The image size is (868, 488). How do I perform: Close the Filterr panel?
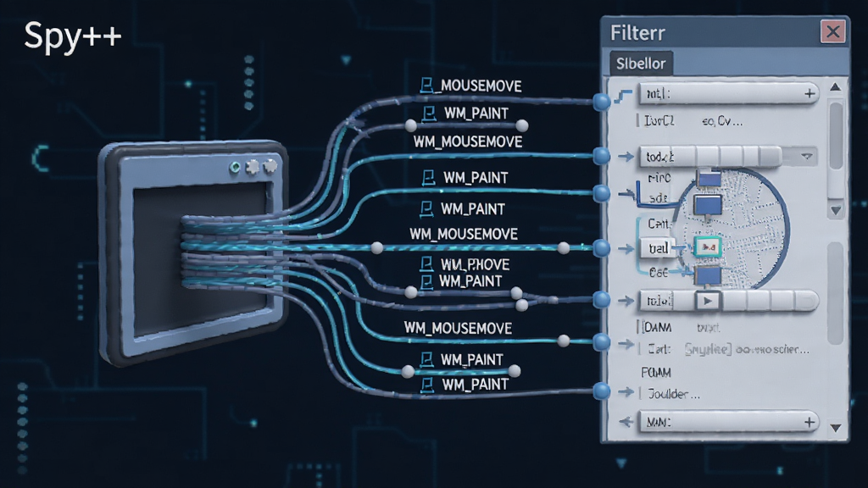pos(832,31)
